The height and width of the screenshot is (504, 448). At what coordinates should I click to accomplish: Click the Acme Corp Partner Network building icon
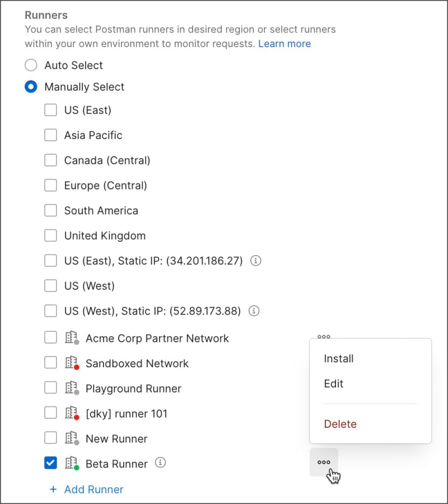[71, 337]
